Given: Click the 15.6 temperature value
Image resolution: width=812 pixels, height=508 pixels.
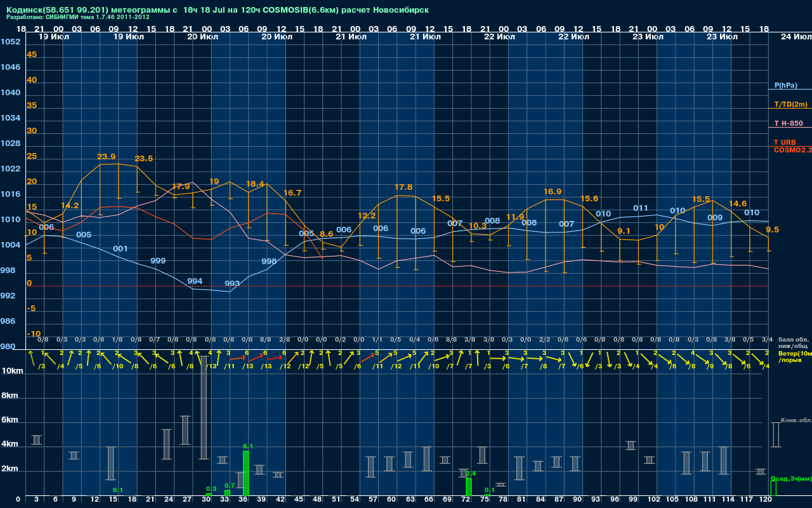Looking at the screenshot, I should [589, 199].
